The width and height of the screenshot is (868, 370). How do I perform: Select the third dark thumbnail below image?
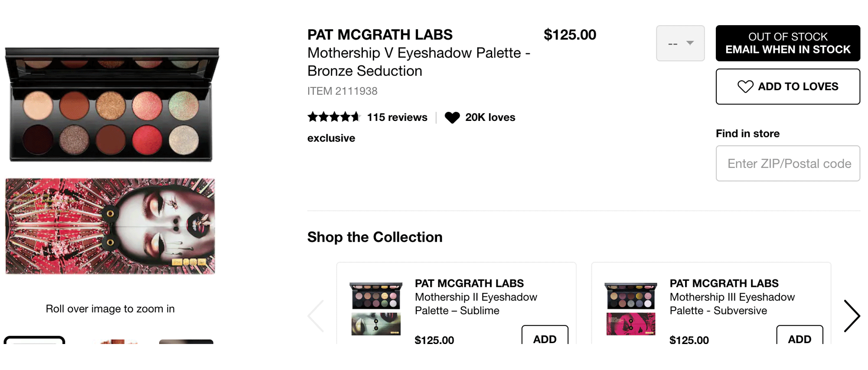click(x=186, y=341)
